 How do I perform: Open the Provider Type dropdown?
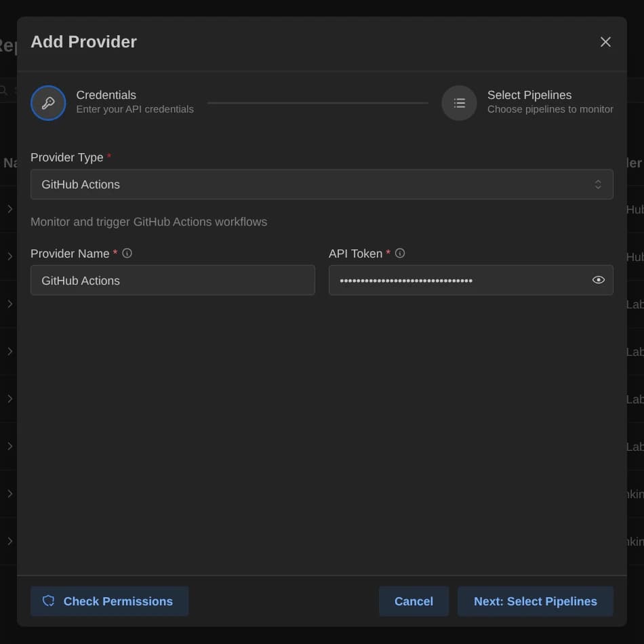[x=321, y=184]
